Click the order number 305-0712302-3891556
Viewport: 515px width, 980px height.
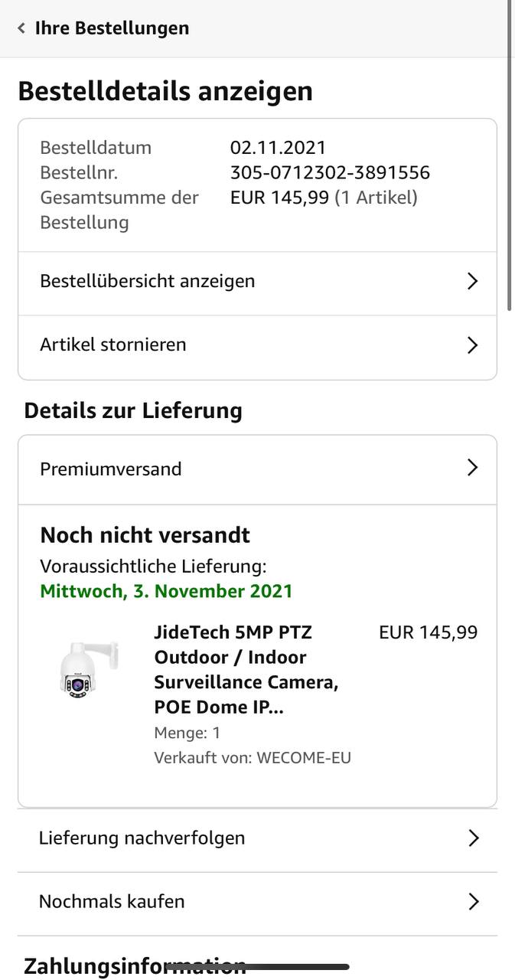pyautogui.click(x=330, y=172)
